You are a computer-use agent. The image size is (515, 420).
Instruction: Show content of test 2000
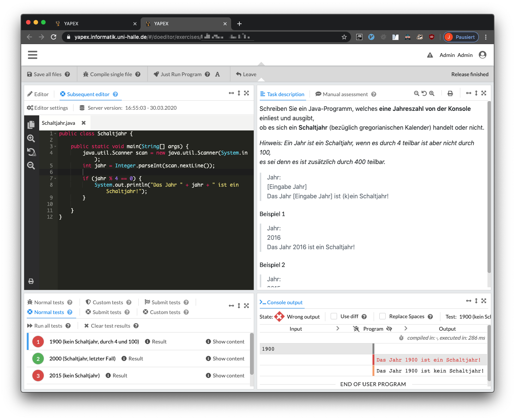pyautogui.click(x=225, y=359)
